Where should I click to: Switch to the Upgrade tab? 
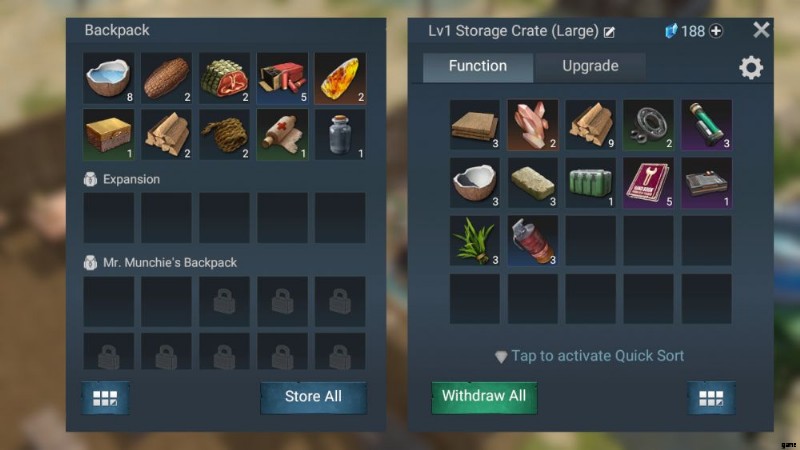pos(590,66)
